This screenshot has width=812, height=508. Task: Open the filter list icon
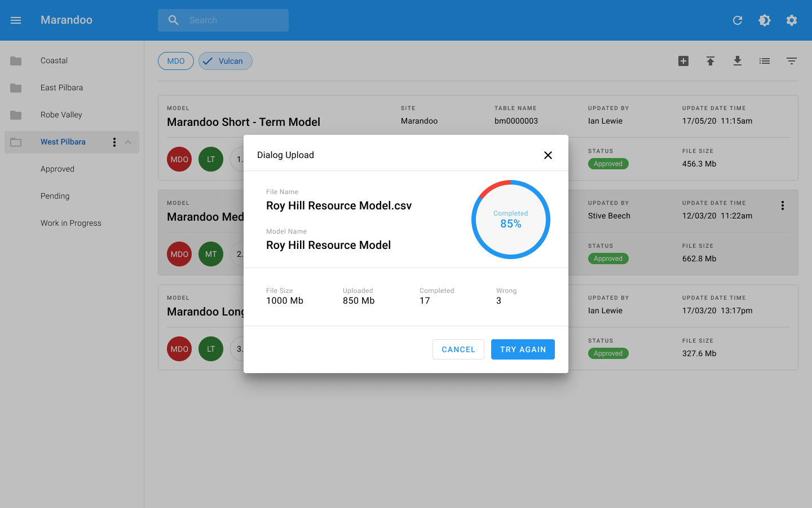792,61
